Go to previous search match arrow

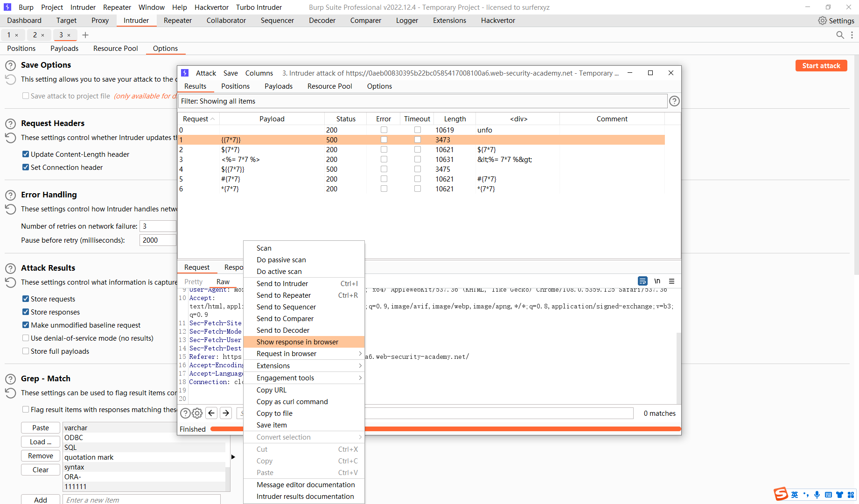pos(211,413)
